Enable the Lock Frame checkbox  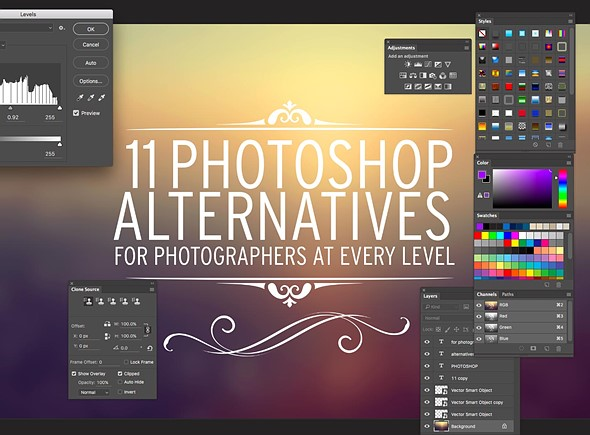click(x=126, y=362)
